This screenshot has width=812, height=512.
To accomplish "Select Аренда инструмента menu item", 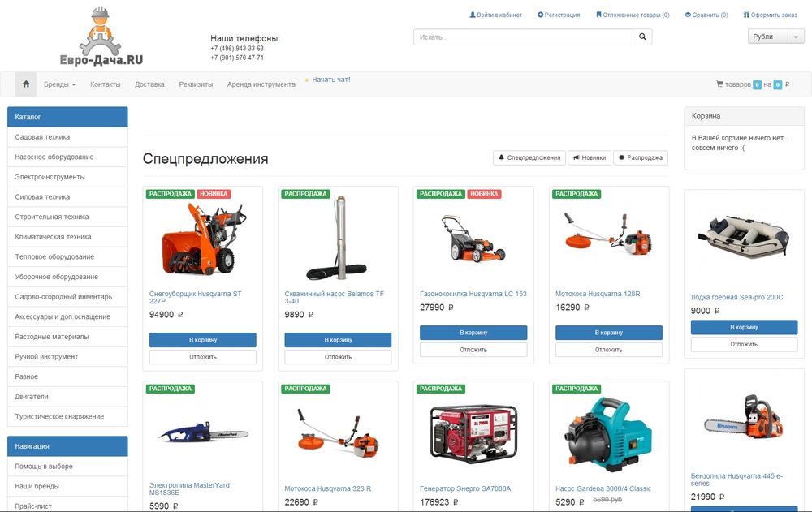I will (261, 84).
